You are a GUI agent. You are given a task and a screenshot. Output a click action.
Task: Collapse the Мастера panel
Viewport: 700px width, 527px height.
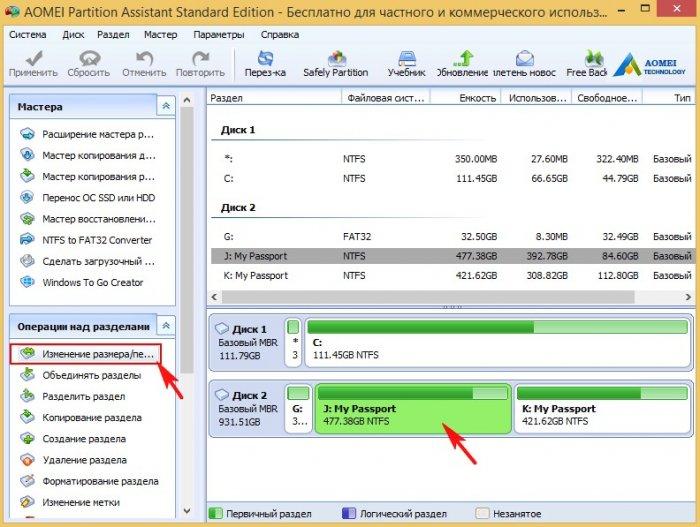click(x=166, y=106)
